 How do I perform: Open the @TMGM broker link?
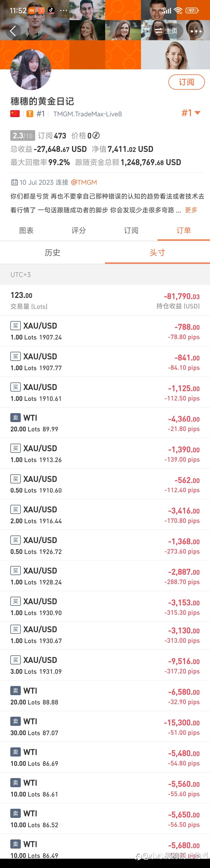84,182
